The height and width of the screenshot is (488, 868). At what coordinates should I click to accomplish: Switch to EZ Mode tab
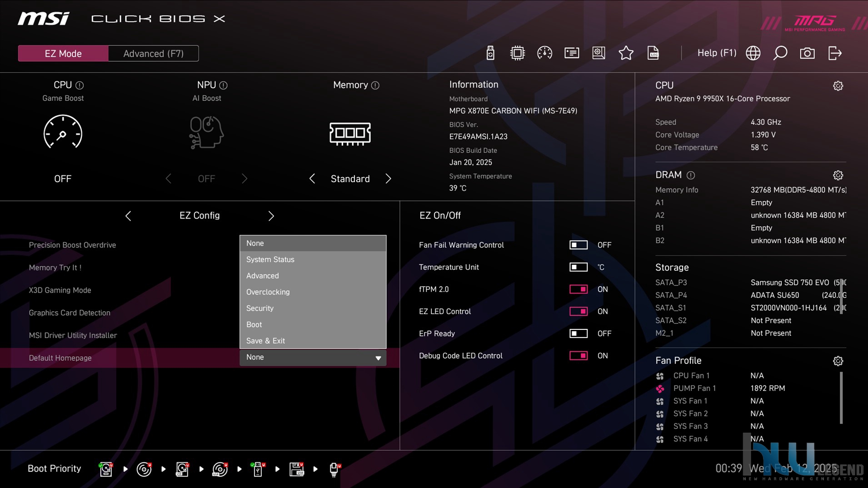coord(63,54)
